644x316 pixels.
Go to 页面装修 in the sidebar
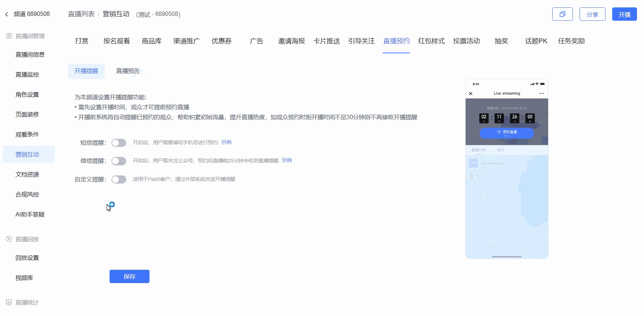(27, 114)
